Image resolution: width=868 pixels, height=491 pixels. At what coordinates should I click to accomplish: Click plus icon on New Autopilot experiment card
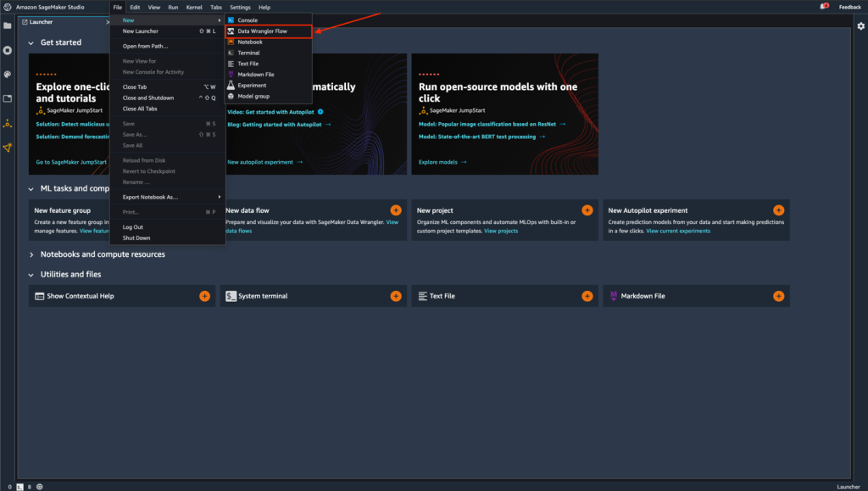point(779,210)
